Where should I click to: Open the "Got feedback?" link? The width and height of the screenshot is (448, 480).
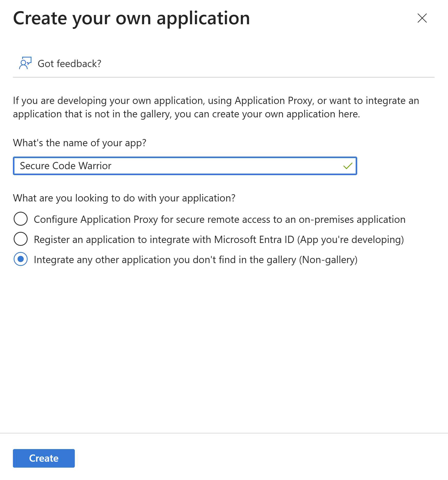point(70,63)
